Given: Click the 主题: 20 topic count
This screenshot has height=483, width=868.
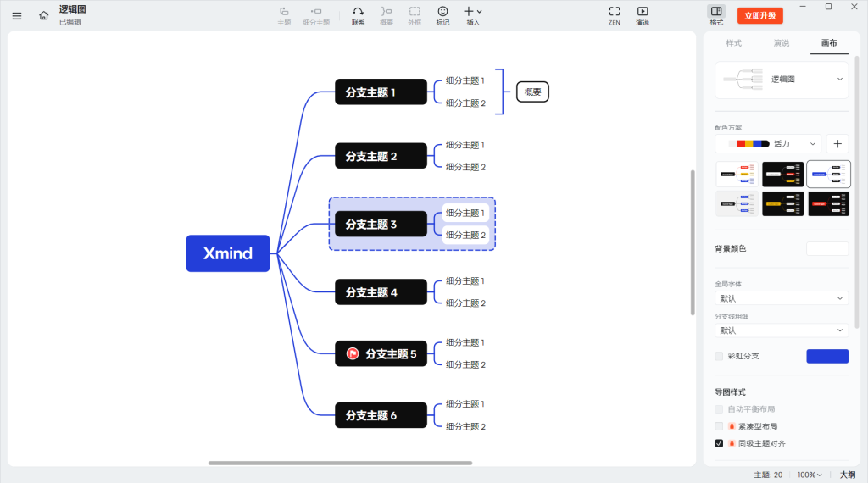Looking at the screenshot, I should coord(768,475).
